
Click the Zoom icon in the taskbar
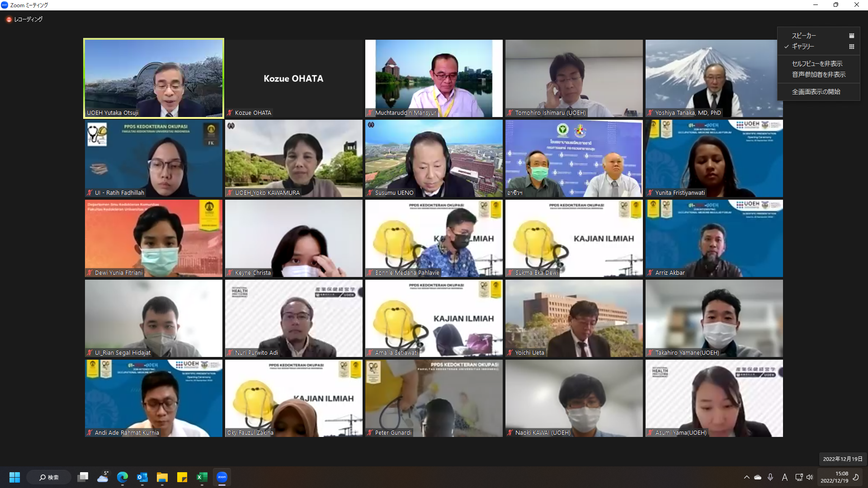[222, 477]
